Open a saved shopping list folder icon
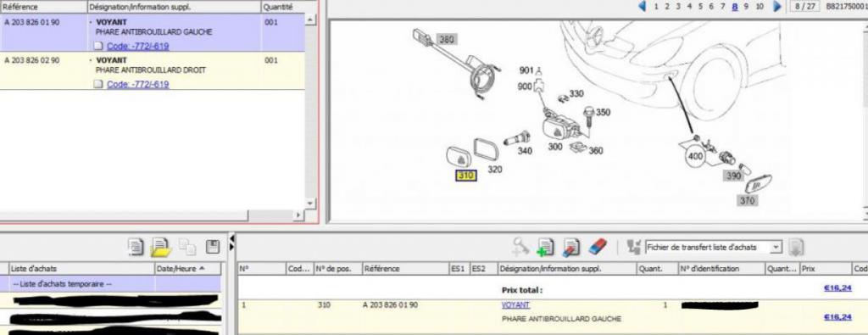The image size is (868, 335). pos(161,247)
